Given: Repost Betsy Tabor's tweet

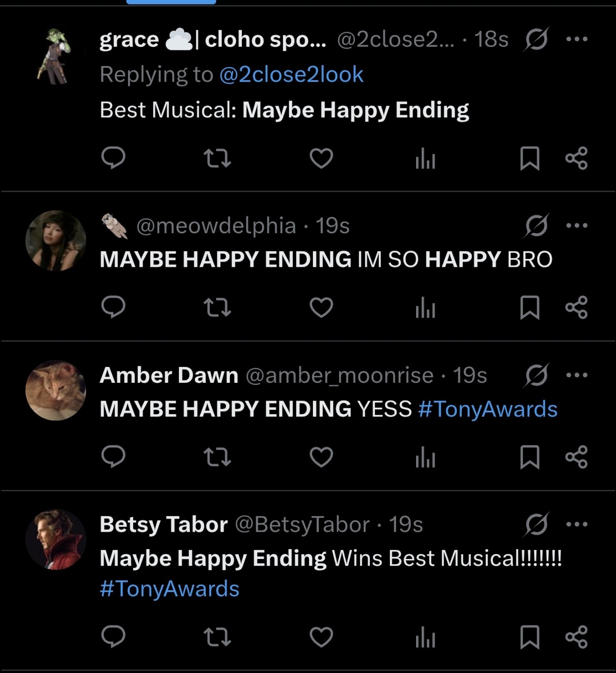Looking at the screenshot, I should click(218, 637).
